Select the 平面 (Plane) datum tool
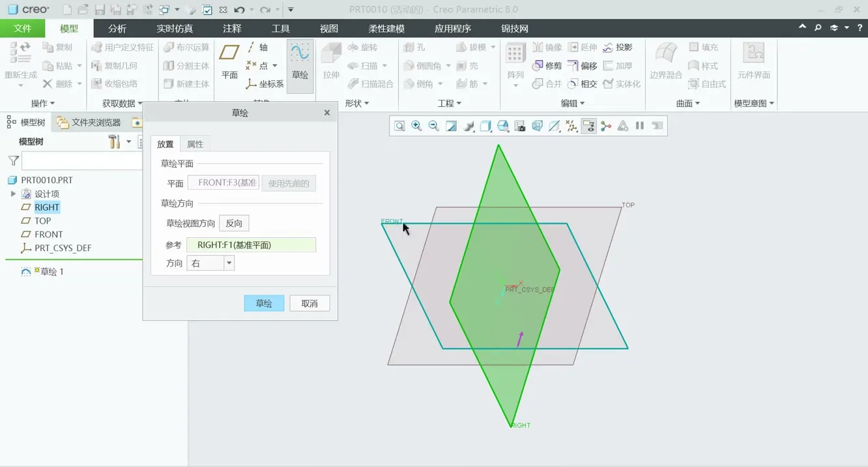Image resolution: width=868 pixels, height=467 pixels. coord(229,62)
